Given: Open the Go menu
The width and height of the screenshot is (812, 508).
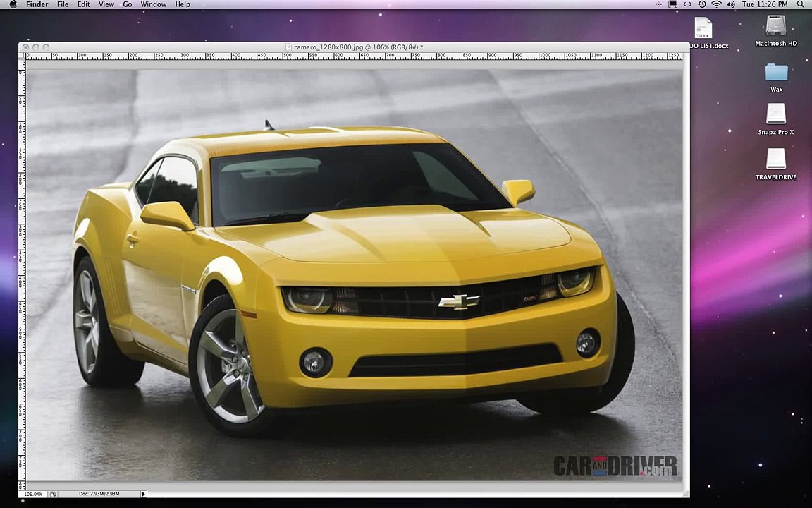Looking at the screenshot, I should [128, 4].
